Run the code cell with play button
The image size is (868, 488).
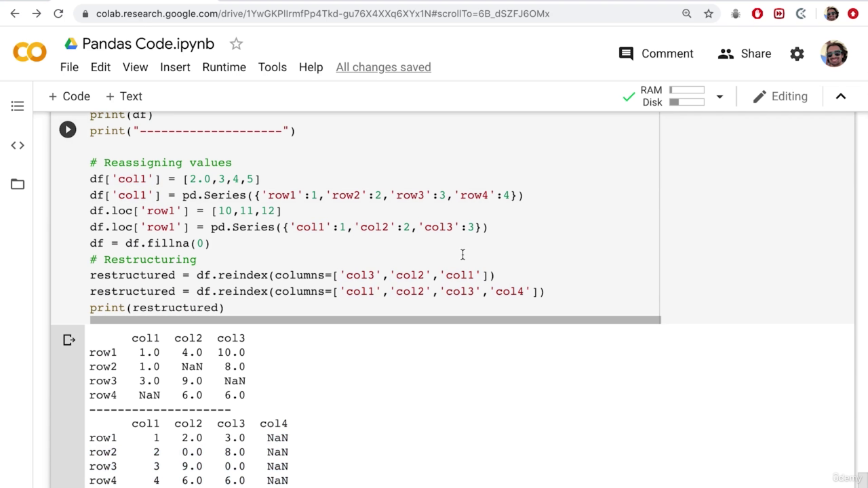tap(68, 129)
